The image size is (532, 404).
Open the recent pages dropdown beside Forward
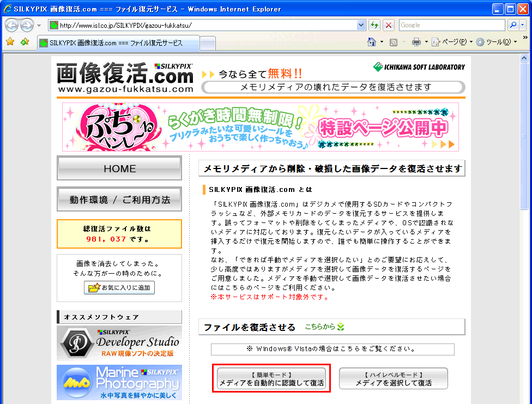[39, 26]
